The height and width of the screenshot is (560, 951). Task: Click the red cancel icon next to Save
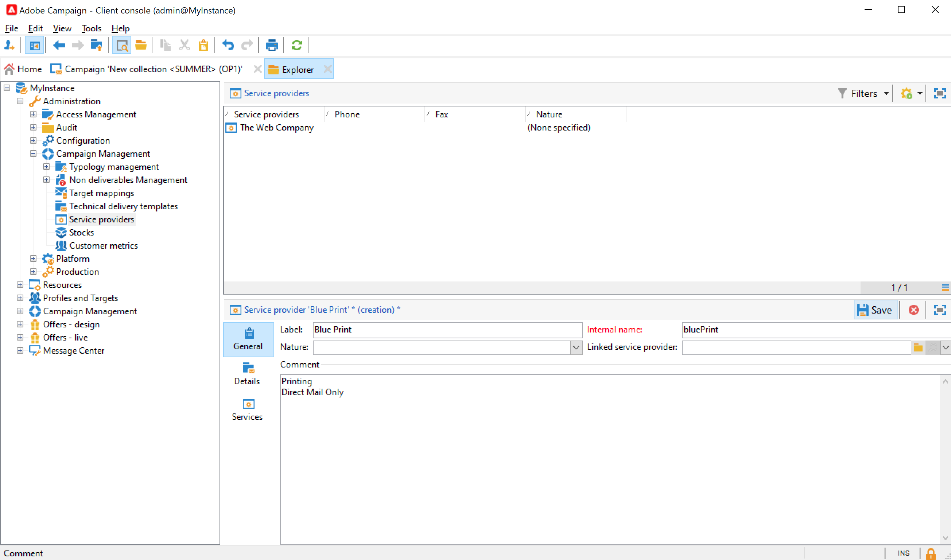click(x=913, y=310)
